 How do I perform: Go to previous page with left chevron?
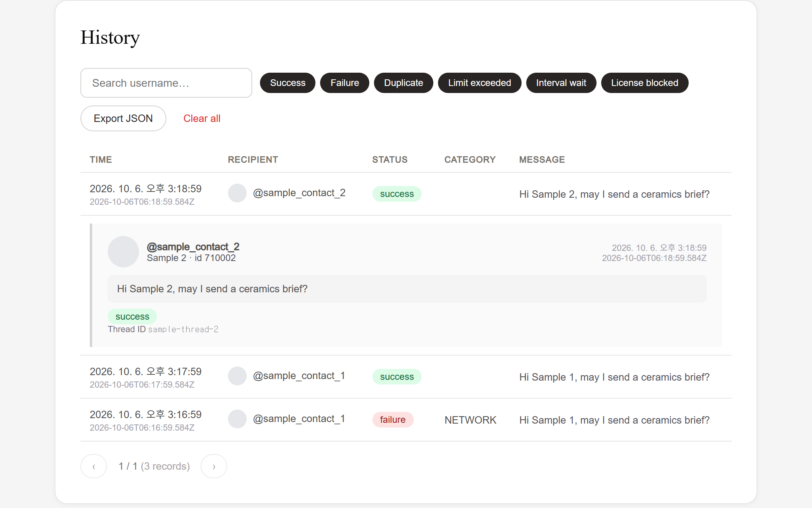point(94,466)
